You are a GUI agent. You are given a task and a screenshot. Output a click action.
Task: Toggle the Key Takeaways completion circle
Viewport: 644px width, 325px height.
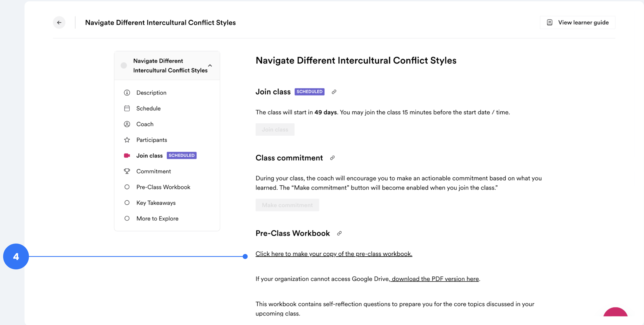point(127,203)
